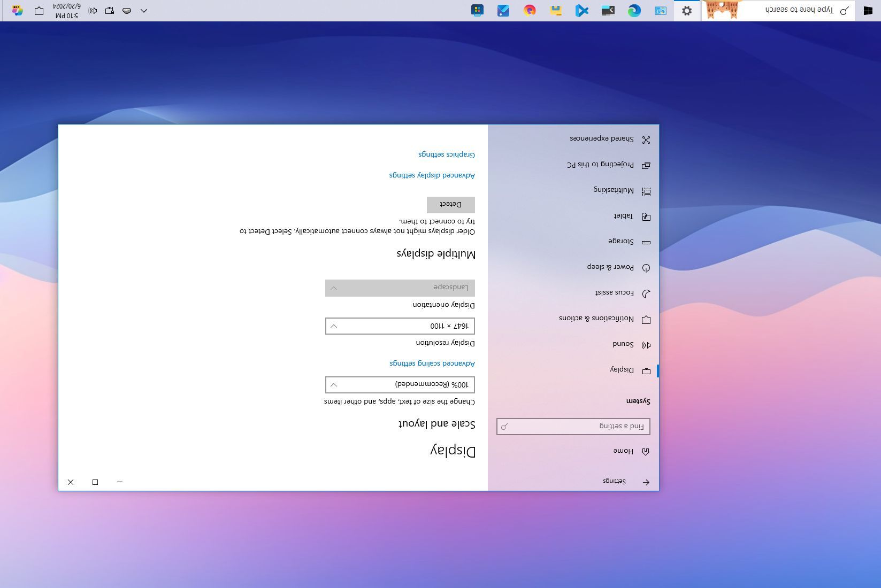
Task: Launch Firefox from the taskbar
Action: (x=529, y=10)
